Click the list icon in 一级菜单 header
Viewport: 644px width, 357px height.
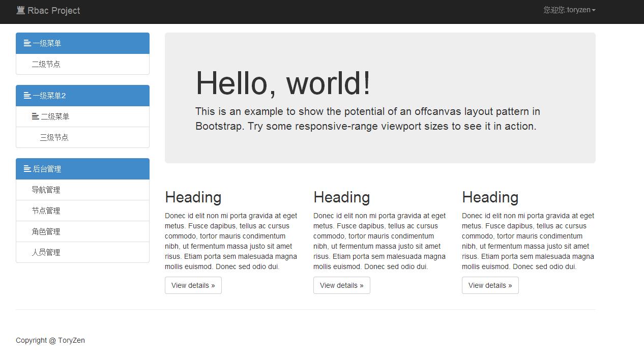[27, 44]
